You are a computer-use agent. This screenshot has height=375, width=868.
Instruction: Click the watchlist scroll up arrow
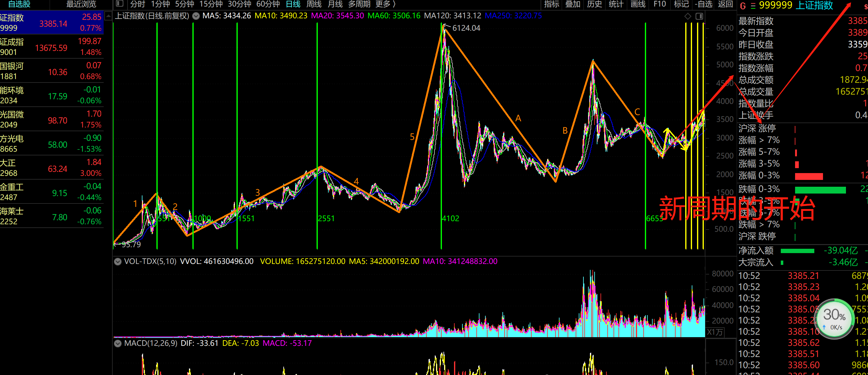click(108, 16)
